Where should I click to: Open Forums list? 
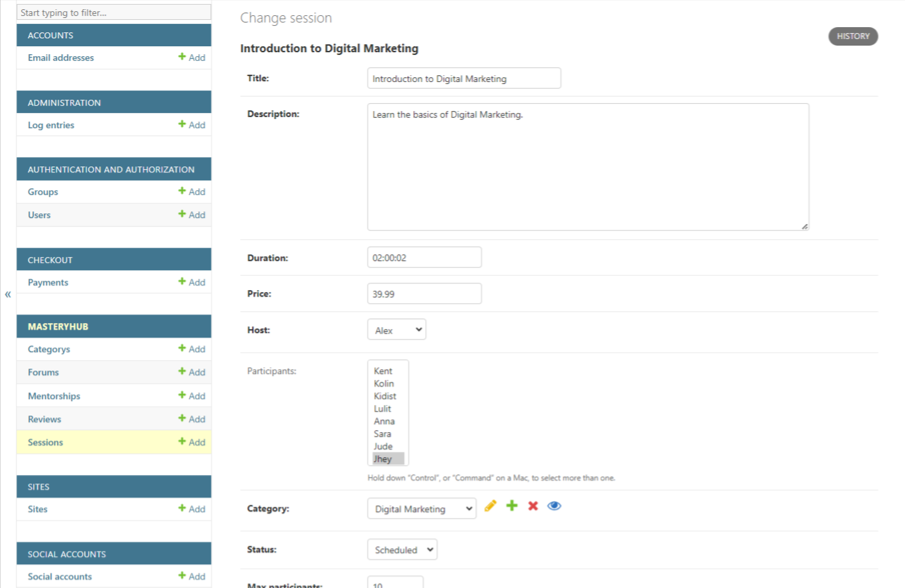click(x=43, y=372)
